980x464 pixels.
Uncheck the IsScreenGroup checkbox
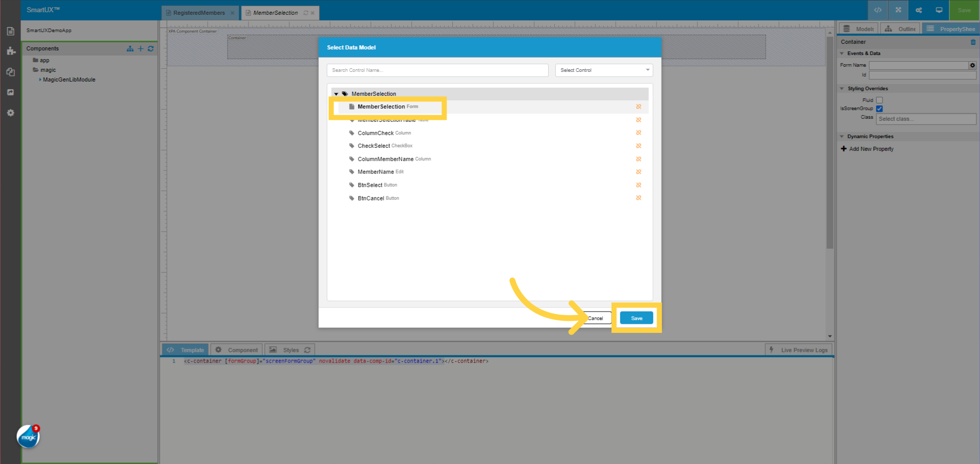[879, 109]
